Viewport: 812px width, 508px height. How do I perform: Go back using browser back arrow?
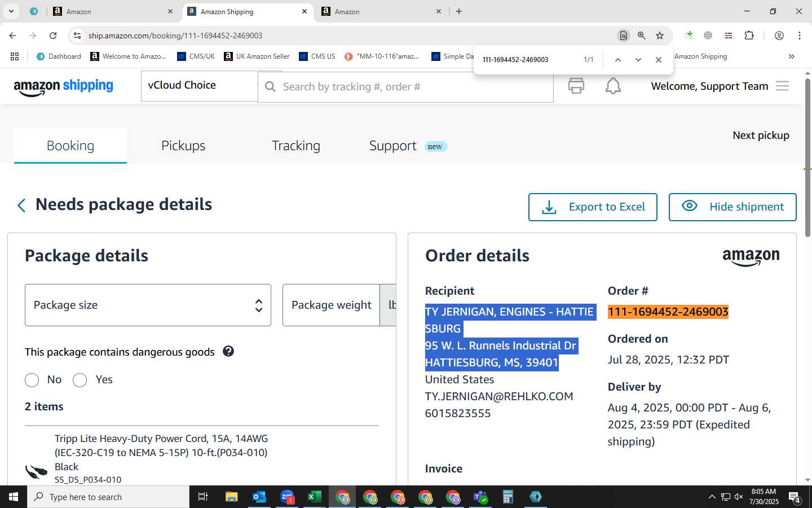click(x=12, y=36)
